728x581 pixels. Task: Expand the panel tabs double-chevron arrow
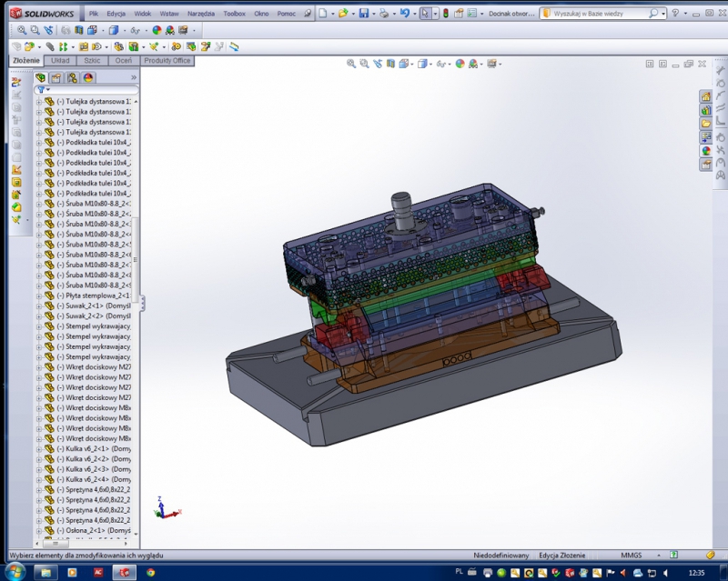pos(134,78)
